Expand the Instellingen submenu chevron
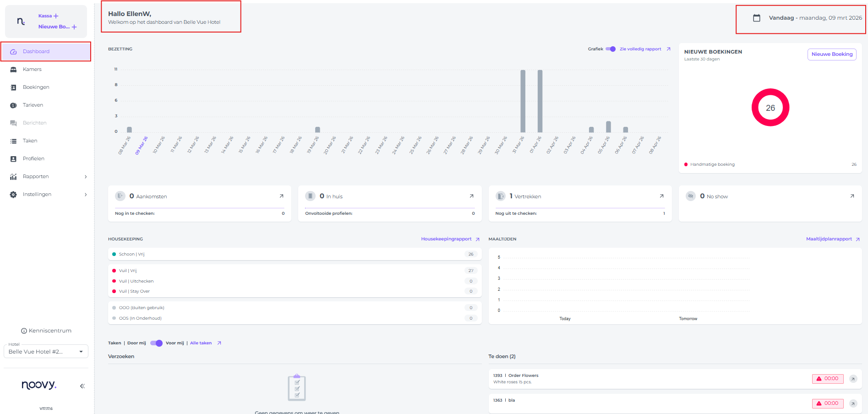This screenshot has width=868, height=414. (86, 195)
